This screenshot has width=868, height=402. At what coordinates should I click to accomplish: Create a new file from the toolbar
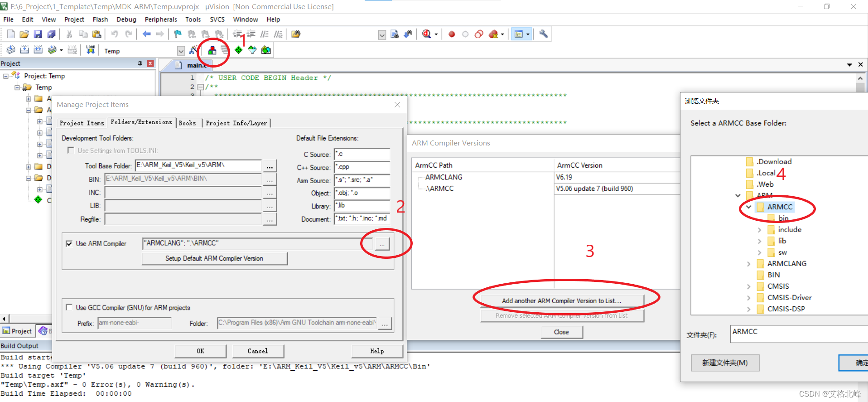pyautogui.click(x=11, y=34)
